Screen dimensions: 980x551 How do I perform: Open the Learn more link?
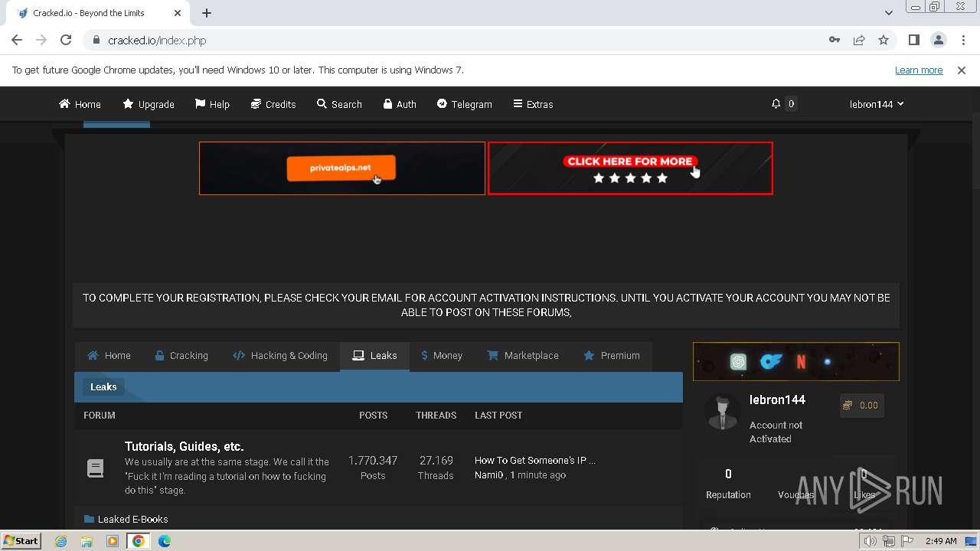919,70
